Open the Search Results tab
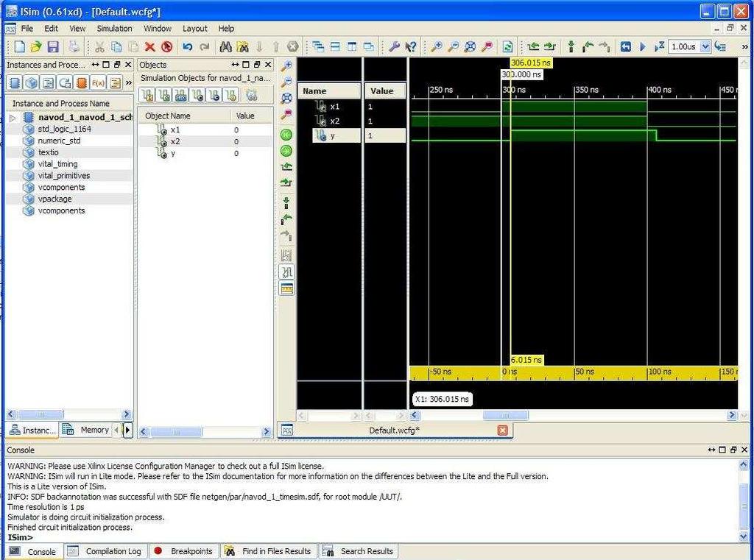The height and width of the screenshot is (560, 754). click(359, 551)
